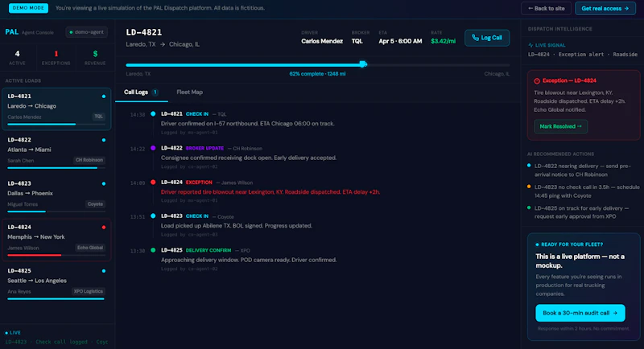Click the blue status dot on LD-4822 card
The image size is (644, 349).
(104, 140)
